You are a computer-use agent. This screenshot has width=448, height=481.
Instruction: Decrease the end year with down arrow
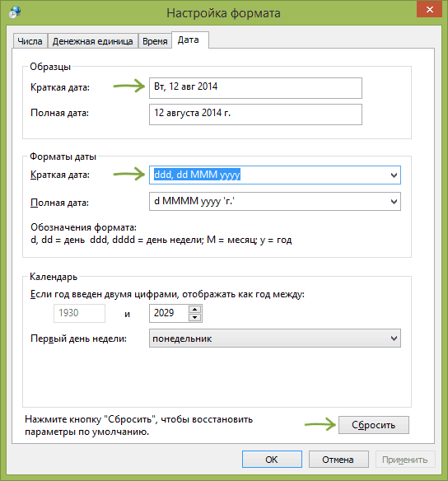[x=194, y=317]
